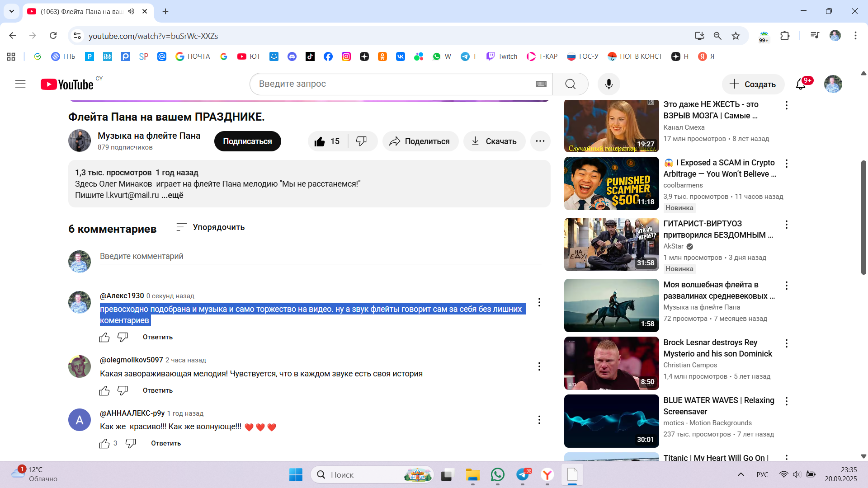Open YouTube notifications bell

point(801,84)
